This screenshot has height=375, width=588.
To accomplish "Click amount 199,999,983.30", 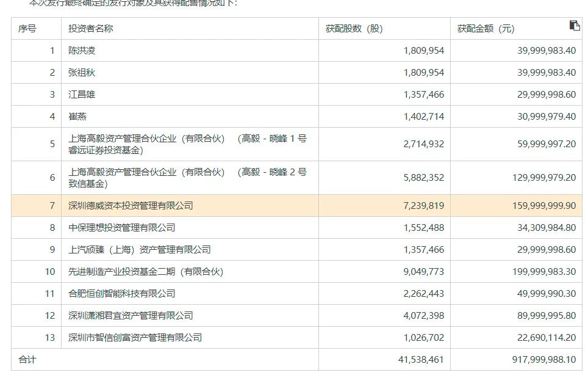I will 543,272.
